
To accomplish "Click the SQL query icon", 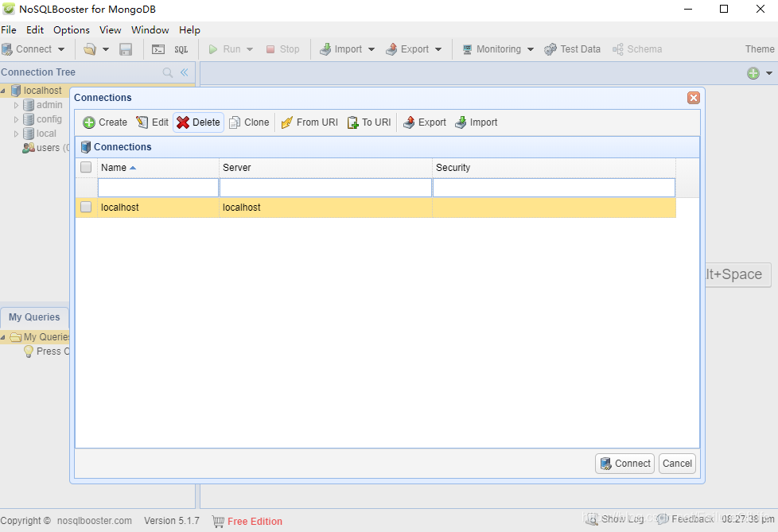I will (181, 49).
